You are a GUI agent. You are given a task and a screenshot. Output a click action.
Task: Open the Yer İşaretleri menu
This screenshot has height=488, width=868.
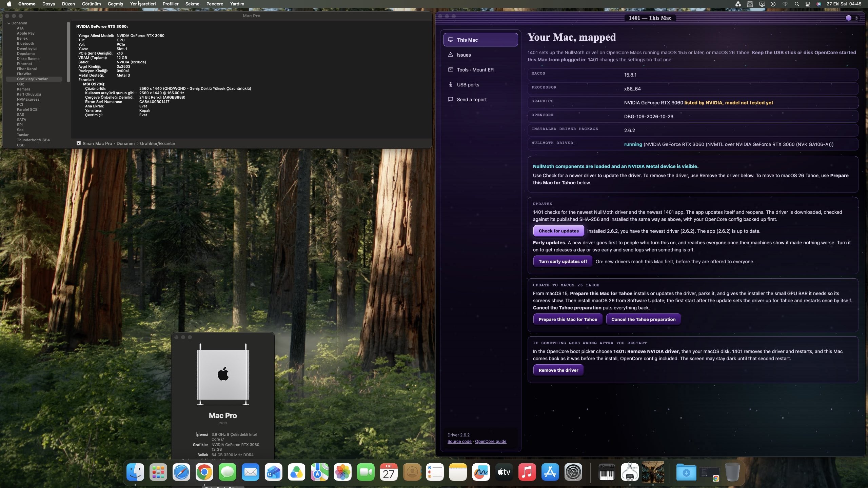tap(143, 4)
